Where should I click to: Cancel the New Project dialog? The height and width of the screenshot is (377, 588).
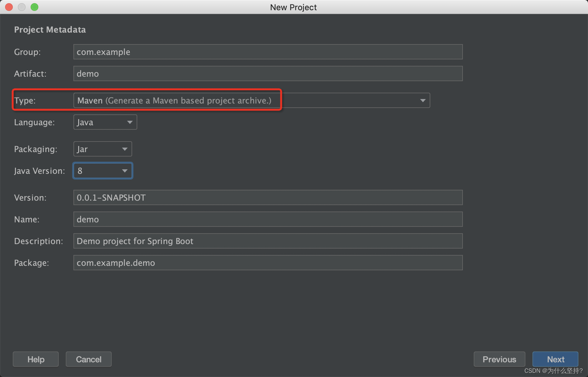(89, 359)
